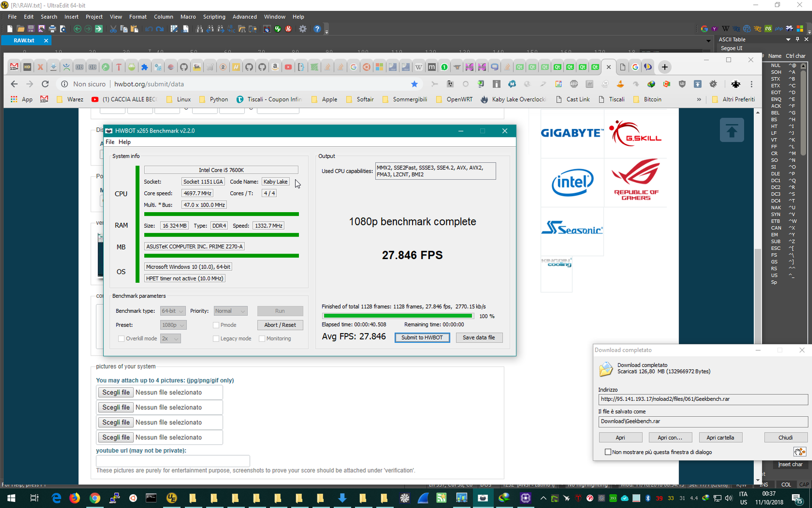The width and height of the screenshot is (812, 508).
Task: Open the Kaby Lake Overclocking bookmark
Action: click(513, 99)
